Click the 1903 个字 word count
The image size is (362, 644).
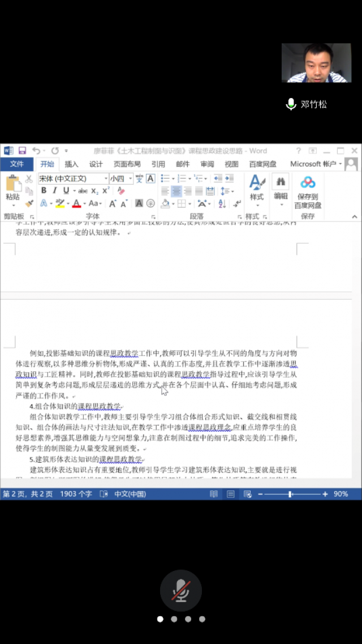point(76,494)
